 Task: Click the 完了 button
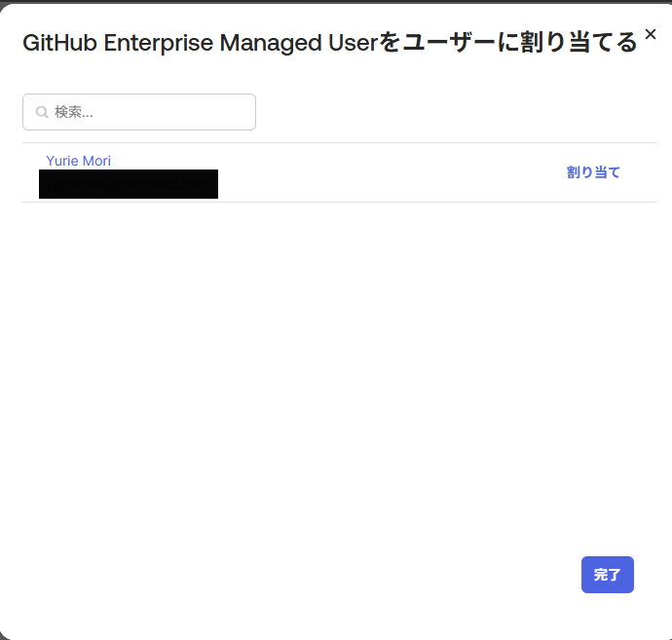608,575
